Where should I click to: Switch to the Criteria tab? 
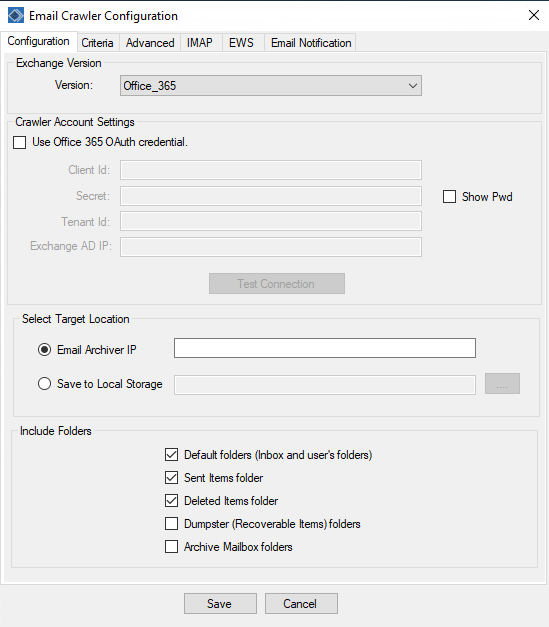[97, 43]
